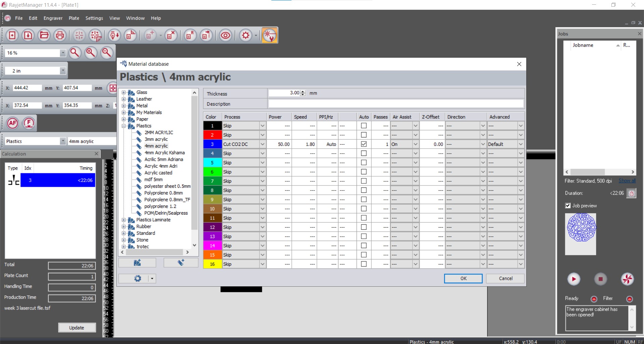Click the Print toolbar icon

click(x=60, y=35)
